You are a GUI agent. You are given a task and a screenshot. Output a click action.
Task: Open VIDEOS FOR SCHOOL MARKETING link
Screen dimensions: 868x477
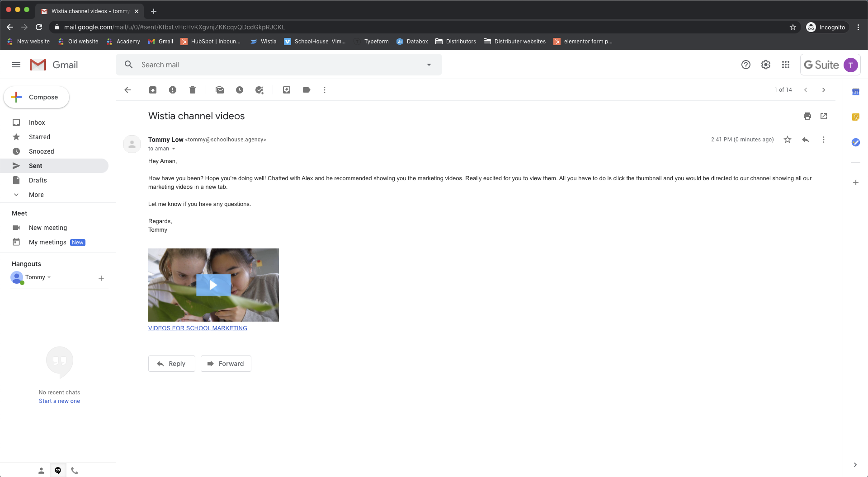[198, 328]
